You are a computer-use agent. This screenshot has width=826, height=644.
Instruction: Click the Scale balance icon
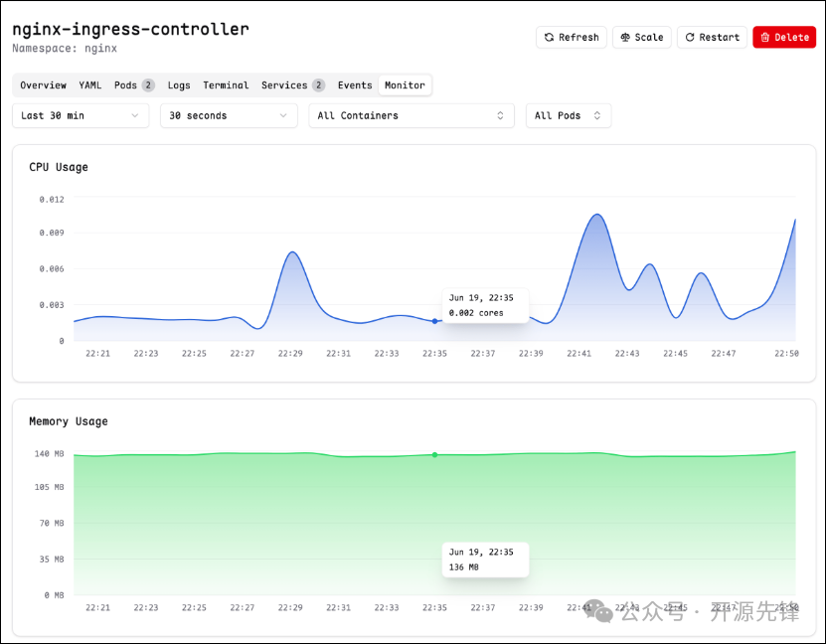pyautogui.click(x=625, y=38)
